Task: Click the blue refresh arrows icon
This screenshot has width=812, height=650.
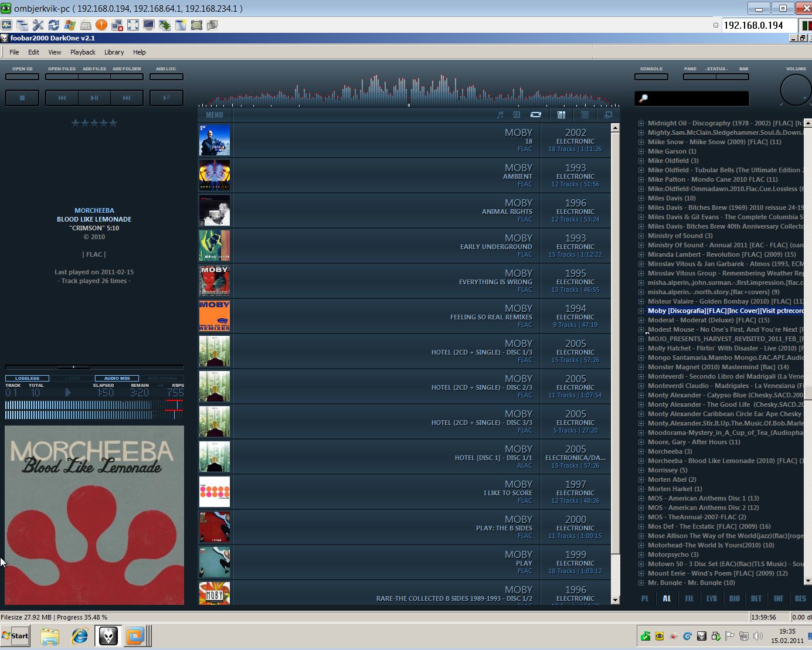Action: 54,25
